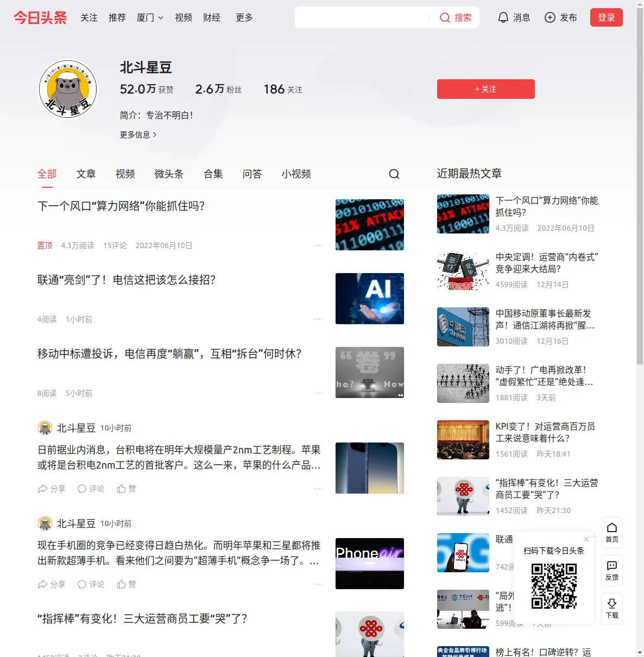Click the 今日头条 logo
Image resolution: width=644 pixels, height=657 pixels.
tap(40, 17)
